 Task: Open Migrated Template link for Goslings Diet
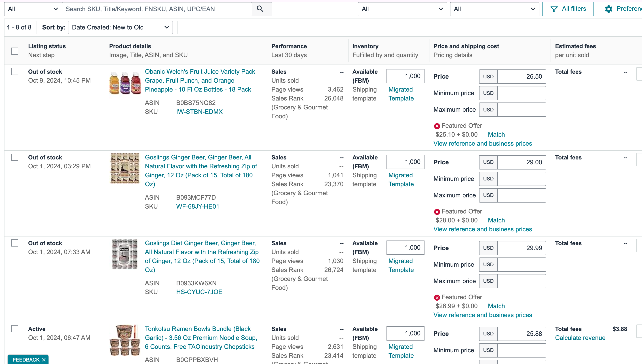[x=401, y=266]
